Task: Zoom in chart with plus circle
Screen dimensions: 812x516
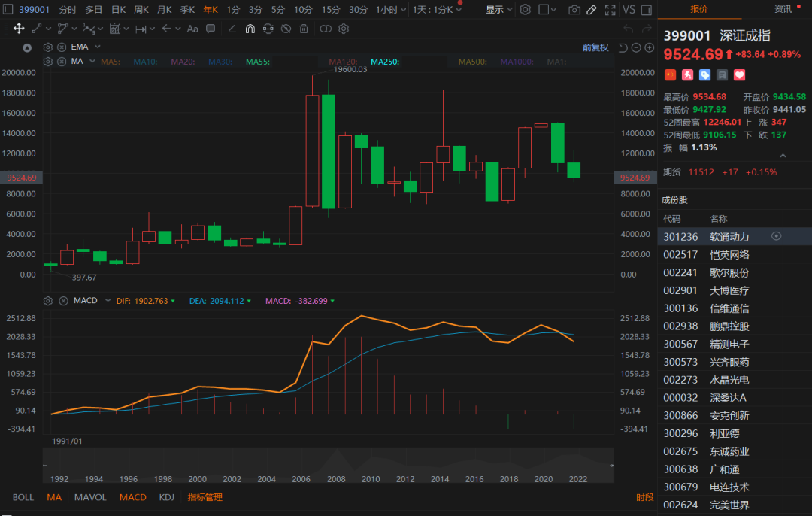Action: [649, 47]
